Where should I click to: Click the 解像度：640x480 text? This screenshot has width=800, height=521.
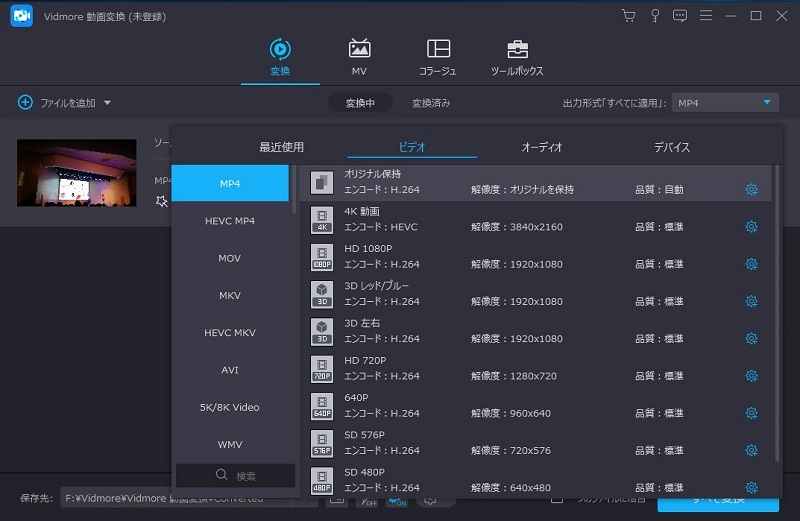(x=511, y=488)
